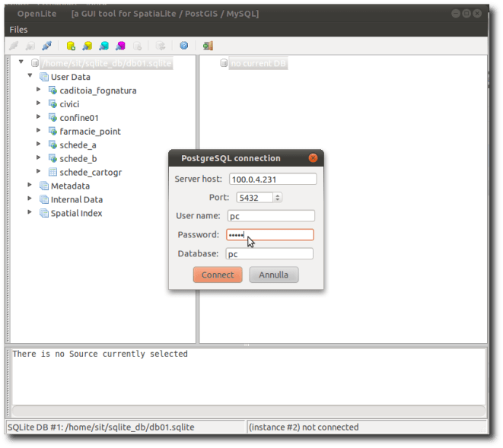This screenshot has height=448, width=503.
Task: Click the Password input field
Action: (270, 235)
